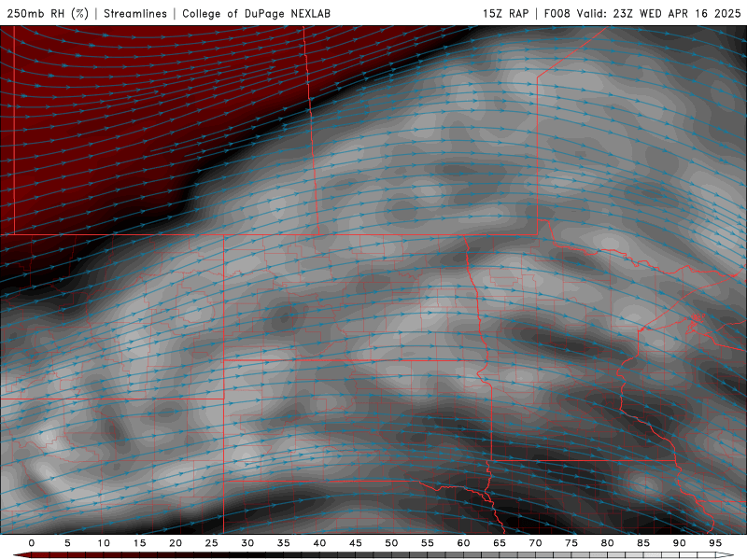Click the colorbar label '50'
Image resolution: width=747 pixels, height=560 pixels.
pos(391,543)
